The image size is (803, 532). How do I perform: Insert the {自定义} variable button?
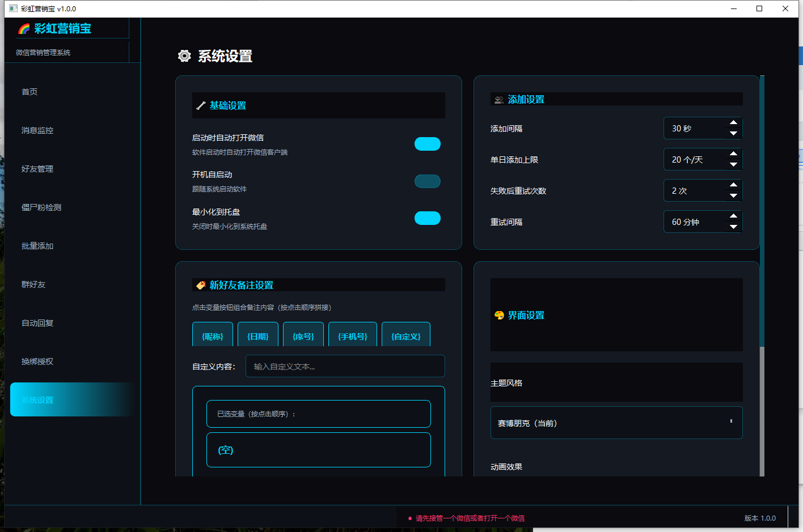[x=406, y=335]
